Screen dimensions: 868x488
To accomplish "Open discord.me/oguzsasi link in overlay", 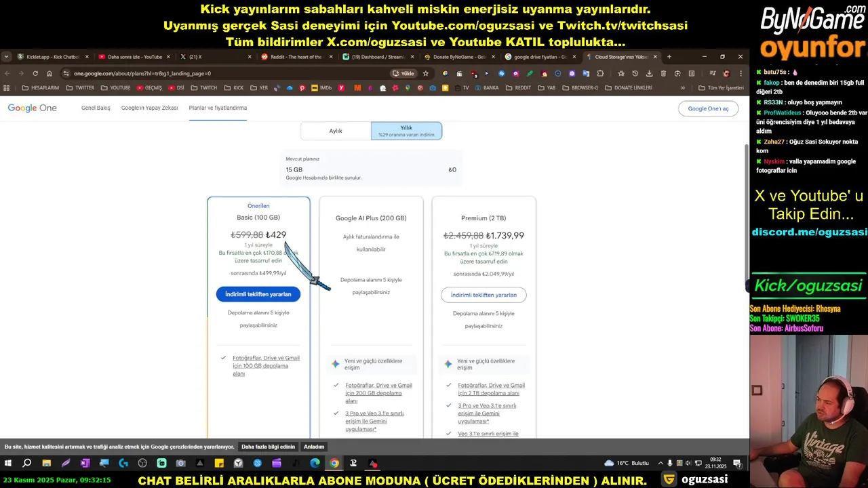I will pos(809,232).
